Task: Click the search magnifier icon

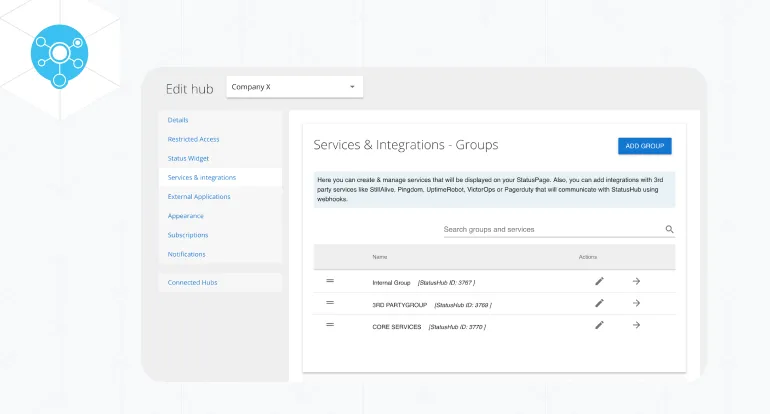Action: pos(670,230)
